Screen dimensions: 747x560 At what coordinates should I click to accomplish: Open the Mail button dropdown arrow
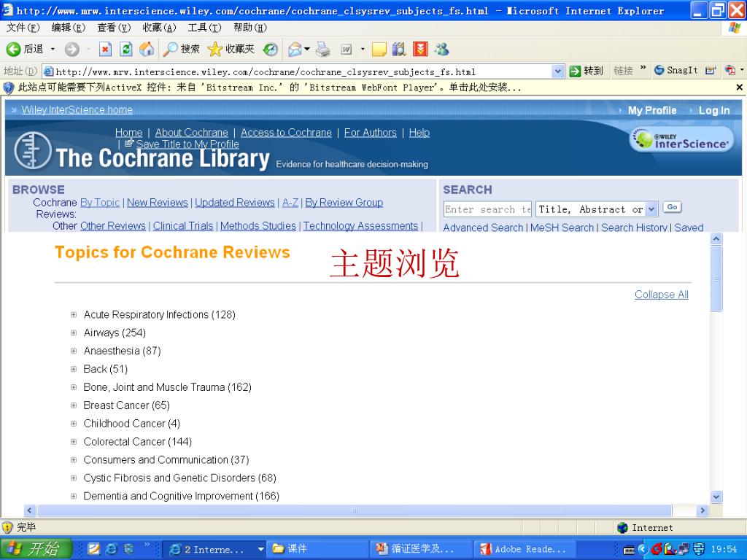pyautogui.click(x=307, y=49)
